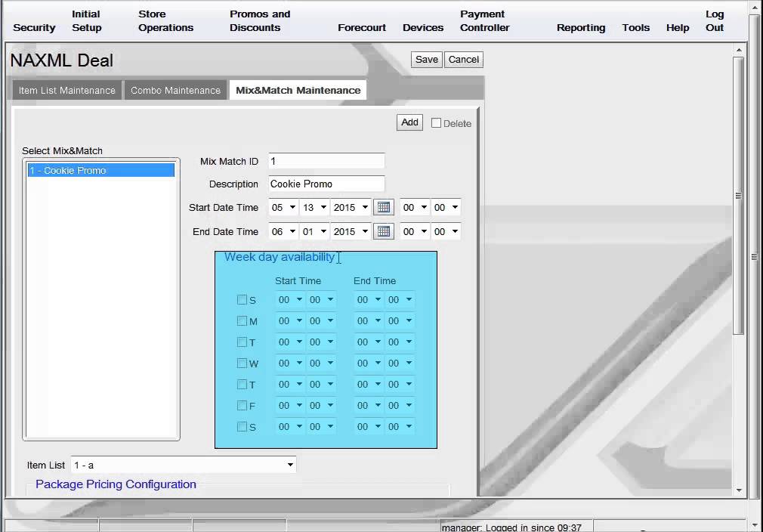763x532 pixels.
Task: Expand the Item List dropdown showing 1 - a
Action: pos(184,465)
